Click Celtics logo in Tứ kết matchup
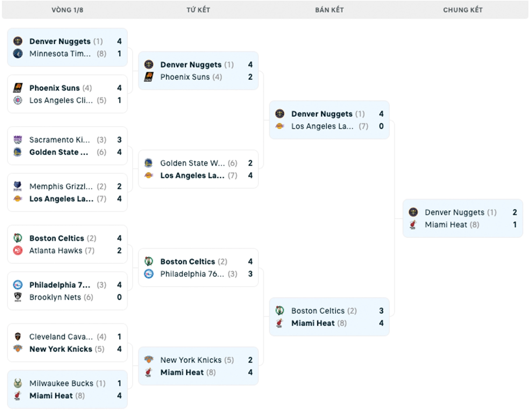This screenshot has width=532, height=412. click(149, 261)
